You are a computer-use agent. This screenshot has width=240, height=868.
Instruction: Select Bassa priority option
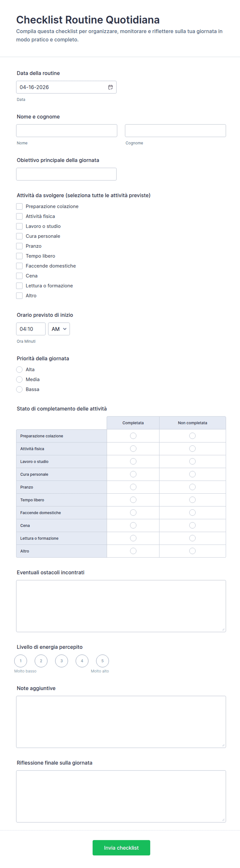point(20,389)
